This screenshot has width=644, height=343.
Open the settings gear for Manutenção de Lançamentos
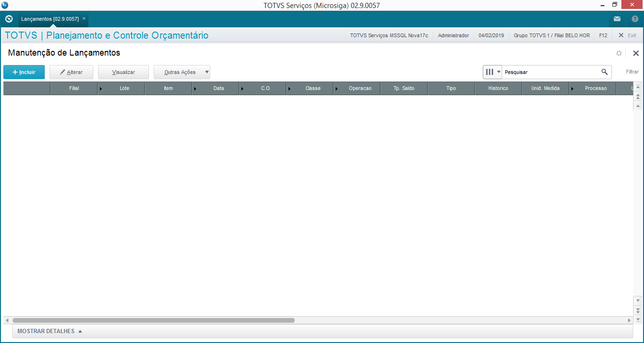coord(619,53)
